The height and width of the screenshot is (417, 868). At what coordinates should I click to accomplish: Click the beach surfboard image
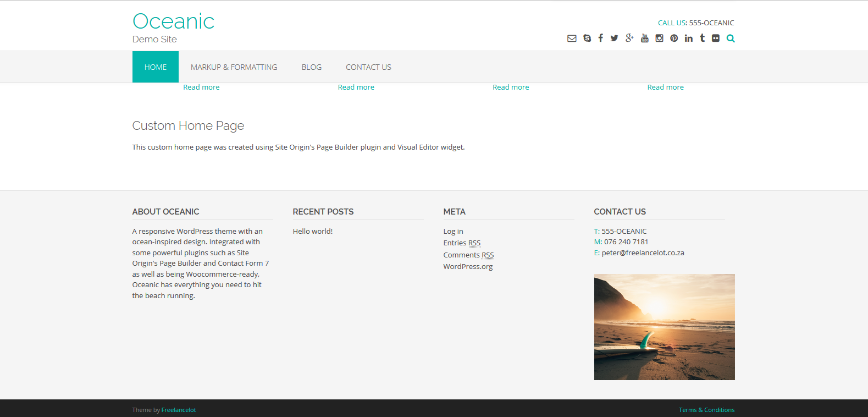(x=664, y=327)
